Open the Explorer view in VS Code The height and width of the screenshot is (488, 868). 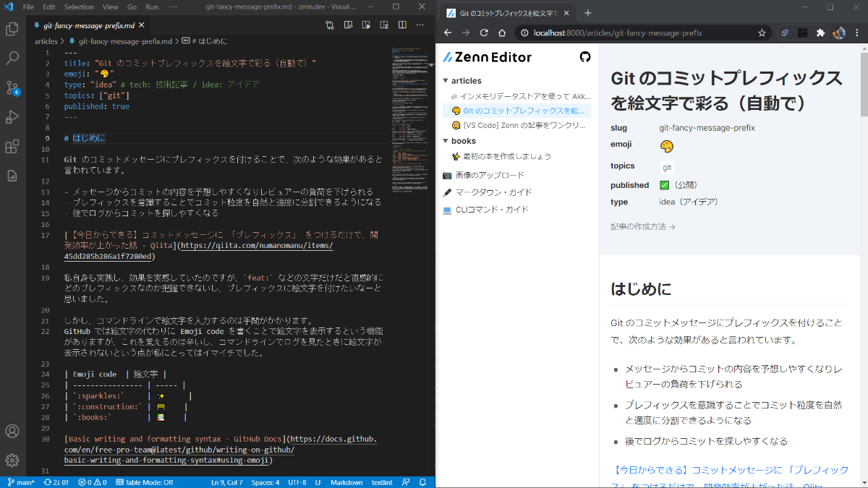coord(12,29)
